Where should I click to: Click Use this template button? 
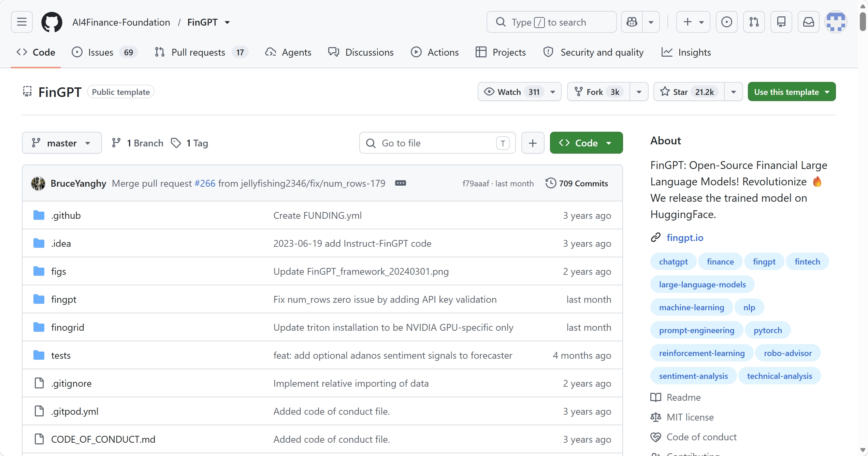(792, 92)
